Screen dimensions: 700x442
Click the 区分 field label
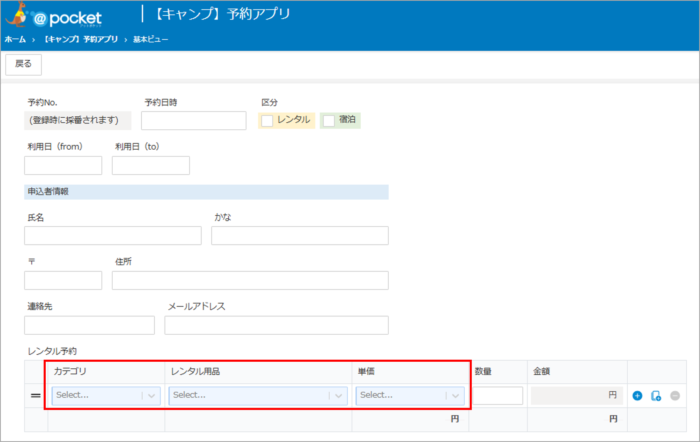(269, 103)
